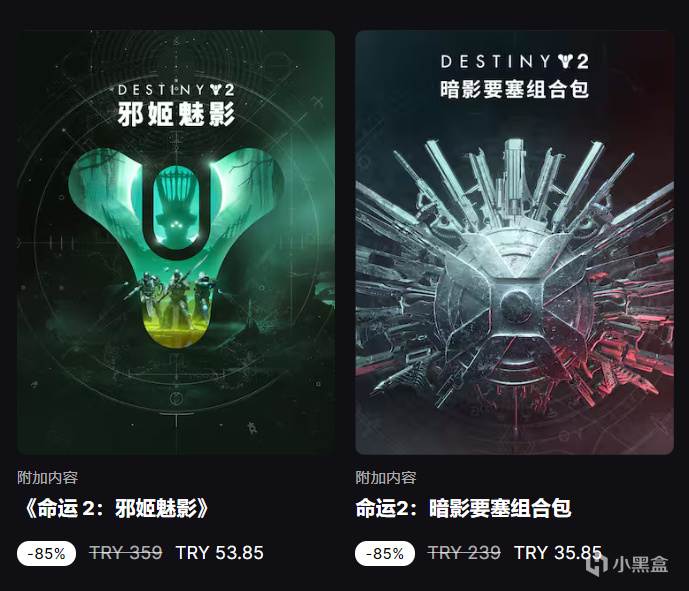Click the Destiny 2 logo on green cover

coord(176,90)
